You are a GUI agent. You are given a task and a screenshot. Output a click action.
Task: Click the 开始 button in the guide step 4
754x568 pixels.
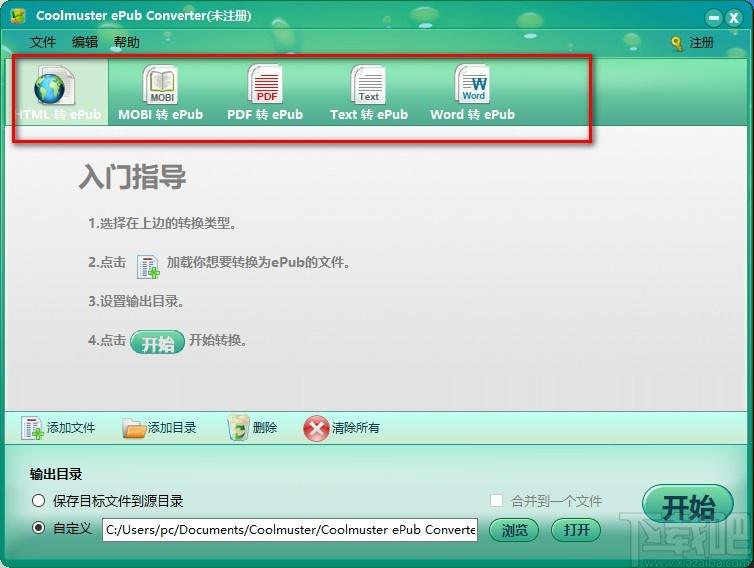click(157, 342)
